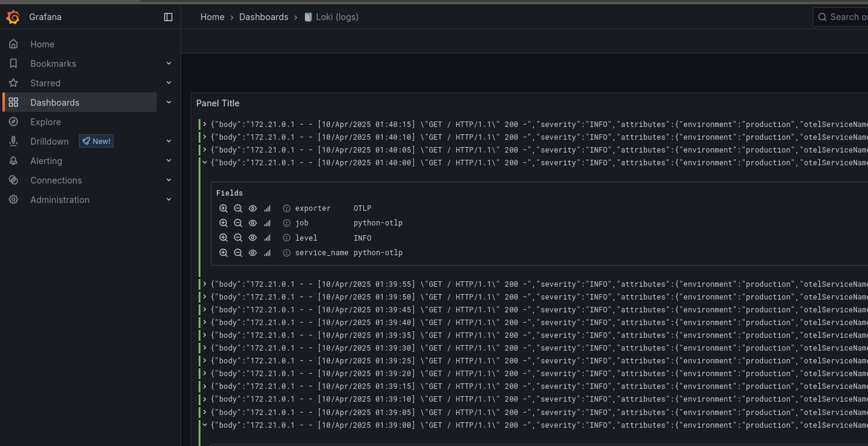
Task: Toggle the sidebar dock menu icon
Action: pos(168,17)
